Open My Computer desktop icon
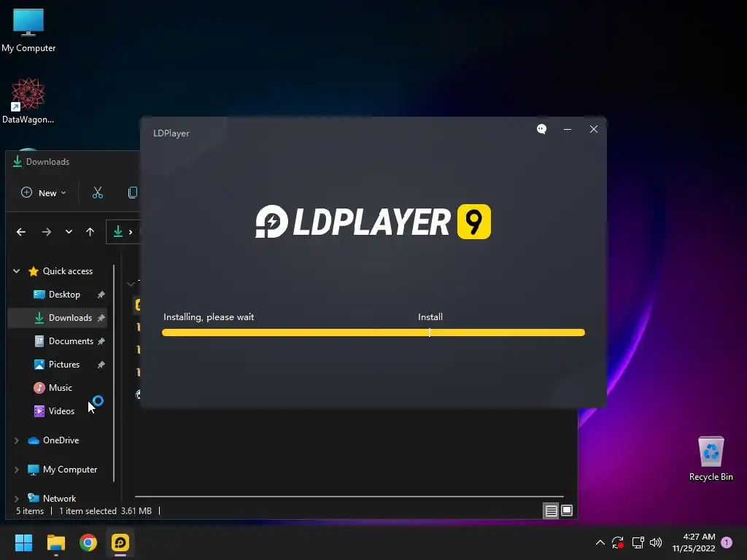This screenshot has height=560, width=747. (x=28, y=31)
